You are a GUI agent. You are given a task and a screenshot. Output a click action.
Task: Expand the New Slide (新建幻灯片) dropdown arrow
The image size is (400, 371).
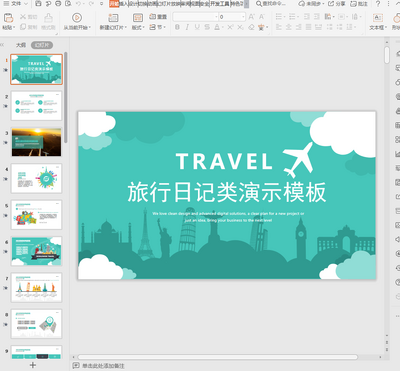pyautogui.click(x=126, y=28)
